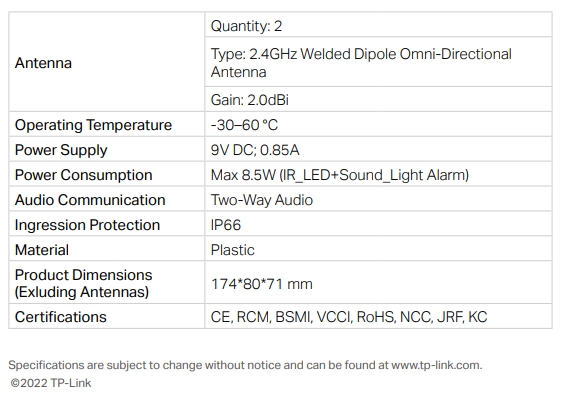This screenshot has height=407, width=564.
Task: Click the Antenna row label
Action: (43, 63)
